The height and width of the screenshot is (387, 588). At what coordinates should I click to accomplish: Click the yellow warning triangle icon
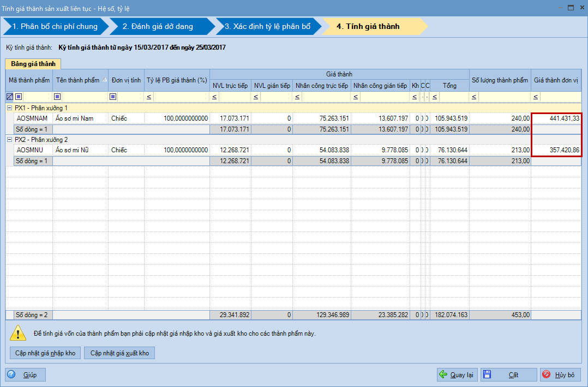pyautogui.click(x=19, y=332)
